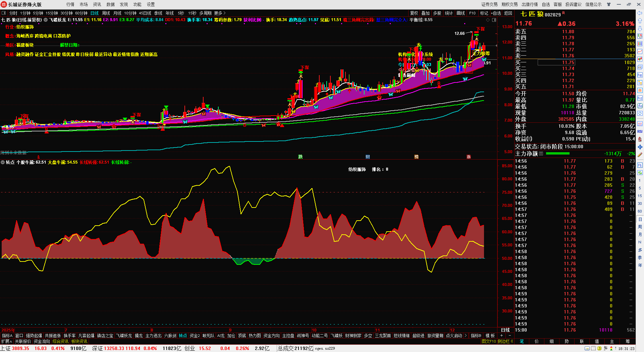Click the red dollar sign icon

coord(640,139)
